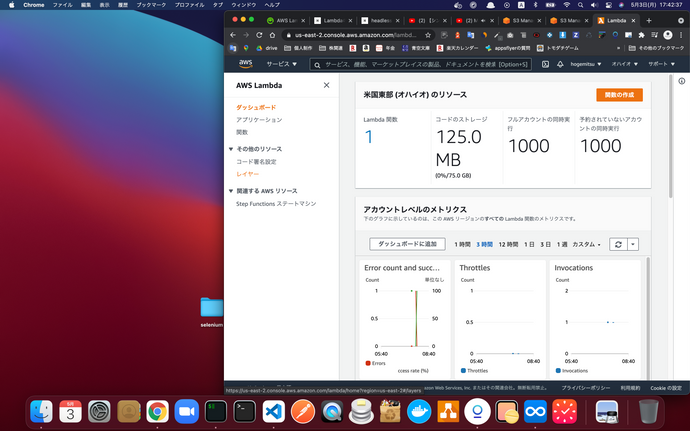
Task: Switch to the headless tab
Action: click(380, 21)
